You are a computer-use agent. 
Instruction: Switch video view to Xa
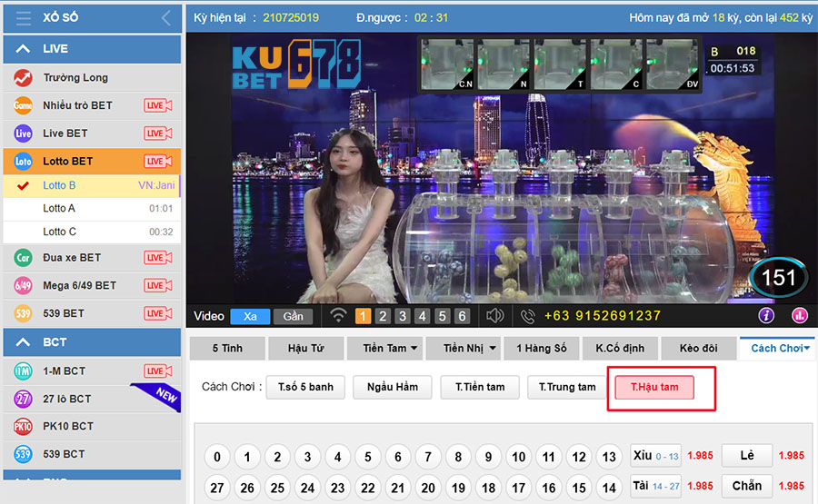pos(250,316)
